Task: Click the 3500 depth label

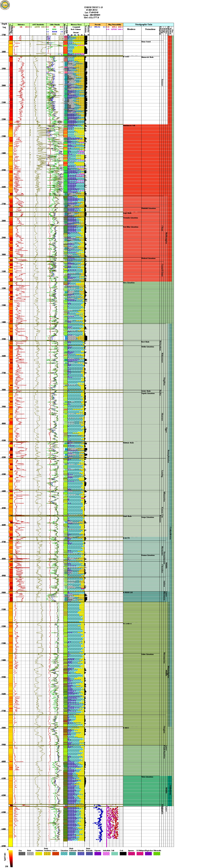Action: click(4, 339)
